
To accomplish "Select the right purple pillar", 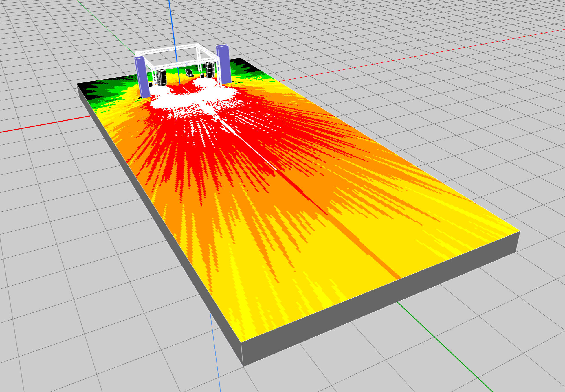I will (x=225, y=64).
